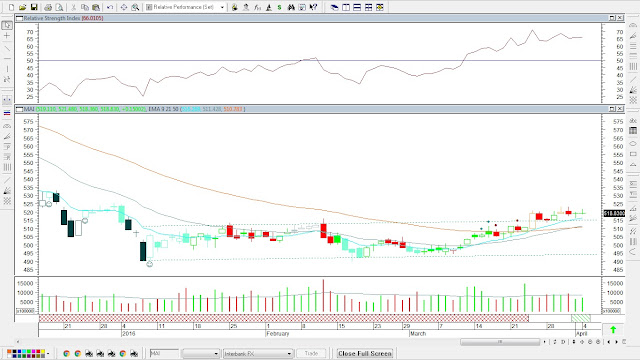Click the MAI EMA 9 21 50 panel title

pos(135,109)
